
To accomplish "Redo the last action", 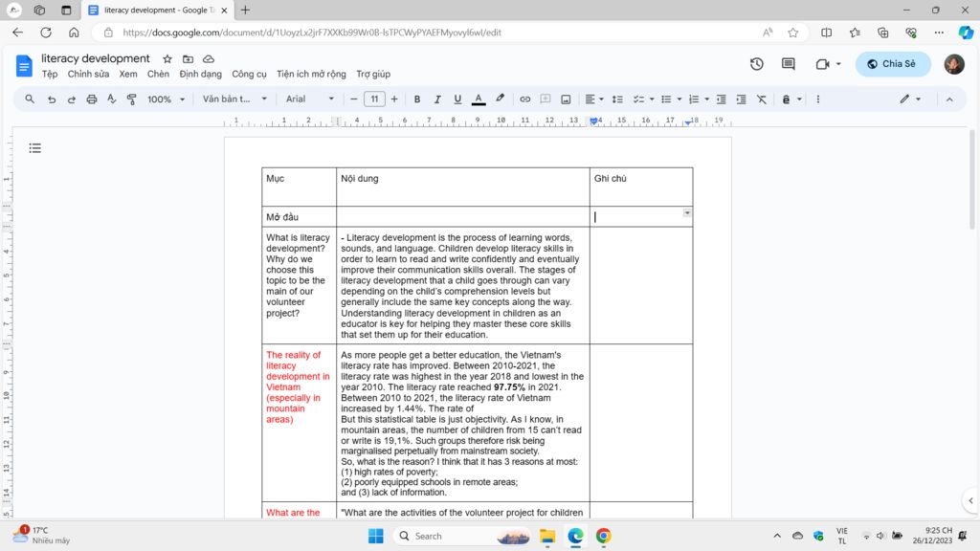I will click(71, 99).
